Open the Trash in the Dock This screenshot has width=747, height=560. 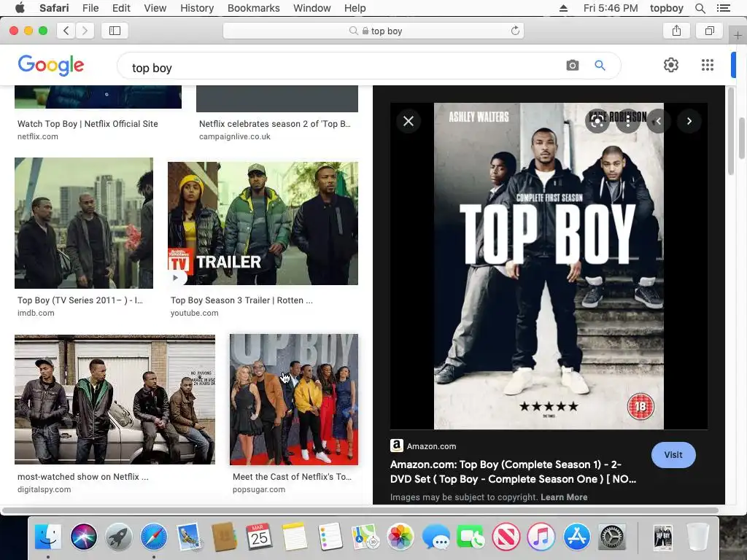click(x=698, y=537)
